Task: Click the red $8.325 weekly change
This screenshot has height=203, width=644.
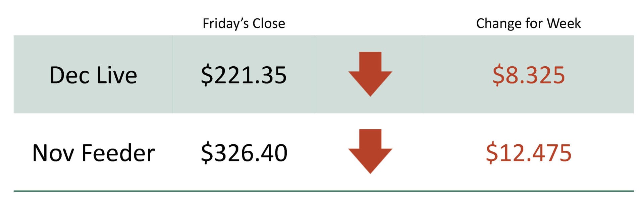Action: click(x=529, y=75)
